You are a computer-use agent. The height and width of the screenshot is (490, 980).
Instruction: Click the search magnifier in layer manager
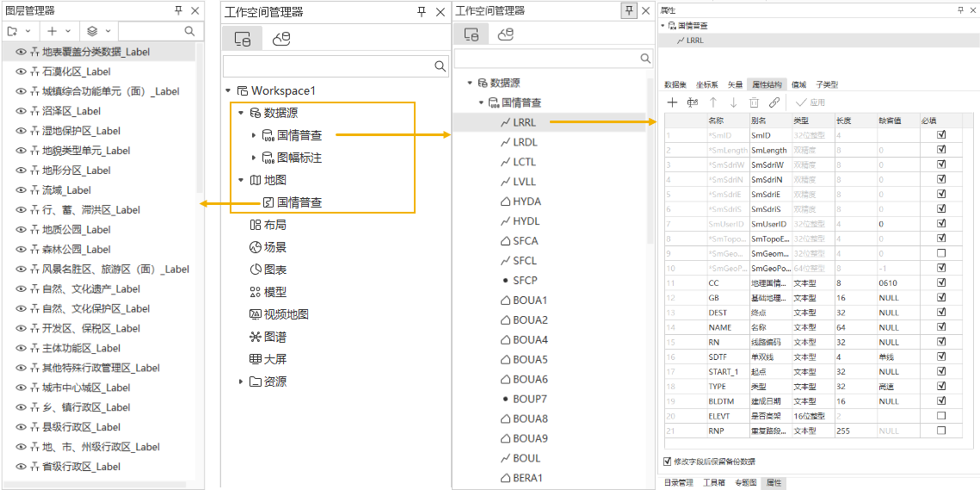point(189,31)
